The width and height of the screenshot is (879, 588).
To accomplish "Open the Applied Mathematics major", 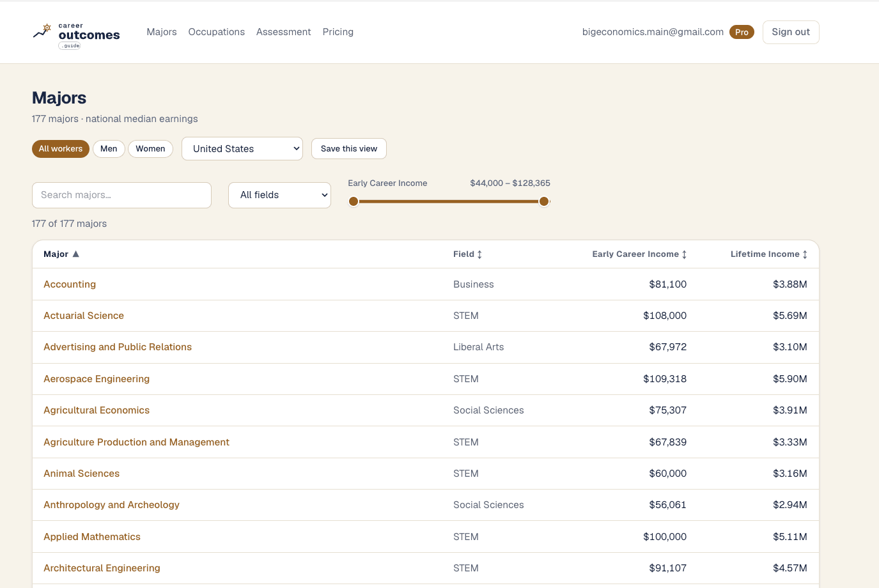I will [x=92, y=537].
